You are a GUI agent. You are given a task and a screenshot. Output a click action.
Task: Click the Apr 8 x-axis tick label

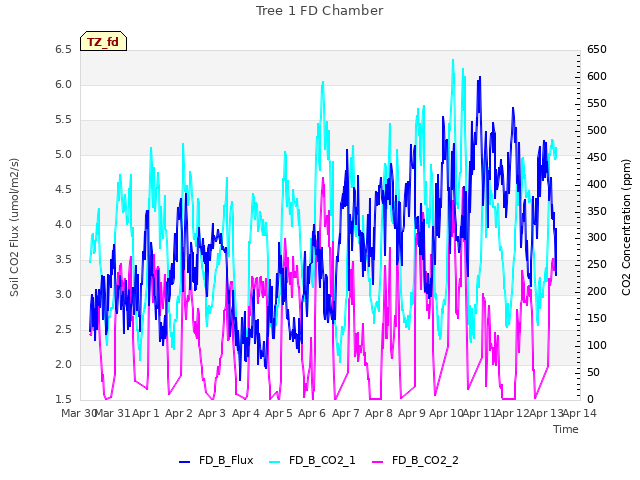379,413
